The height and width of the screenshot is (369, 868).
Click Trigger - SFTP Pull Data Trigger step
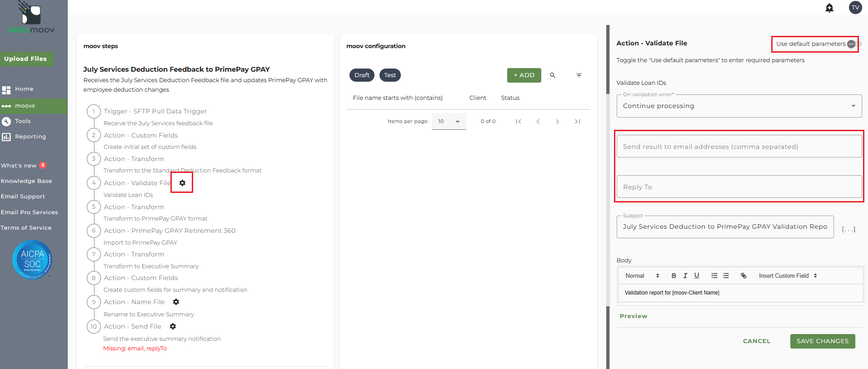pyautogui.click(x=155, y=111)
